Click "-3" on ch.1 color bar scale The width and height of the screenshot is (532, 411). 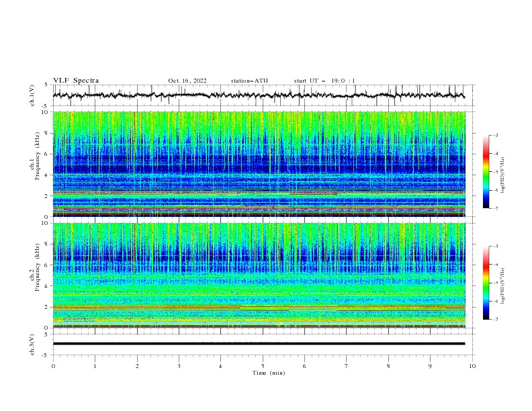(x=495, y=136)
